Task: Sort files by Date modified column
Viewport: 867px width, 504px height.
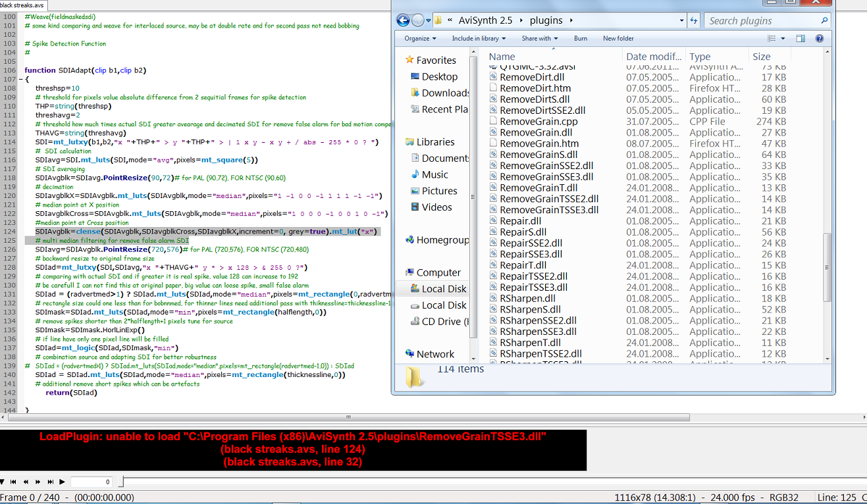Action: pos(654,57)
